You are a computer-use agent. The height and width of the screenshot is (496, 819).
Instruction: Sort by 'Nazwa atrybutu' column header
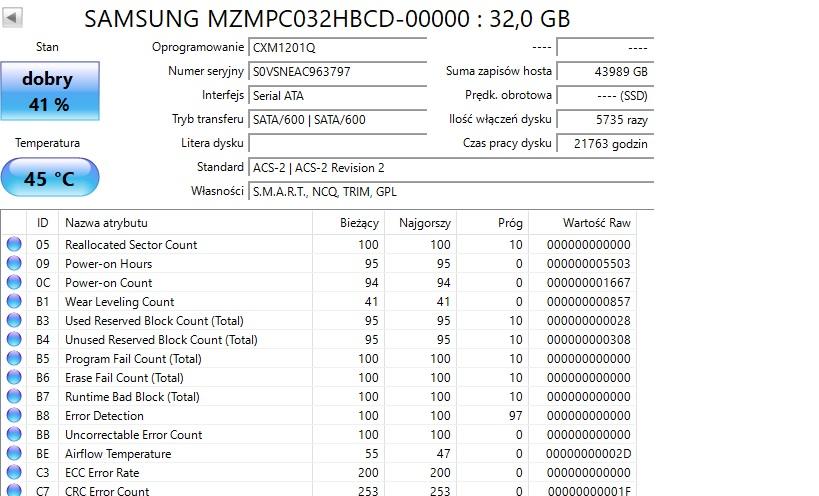coord(195,223)
